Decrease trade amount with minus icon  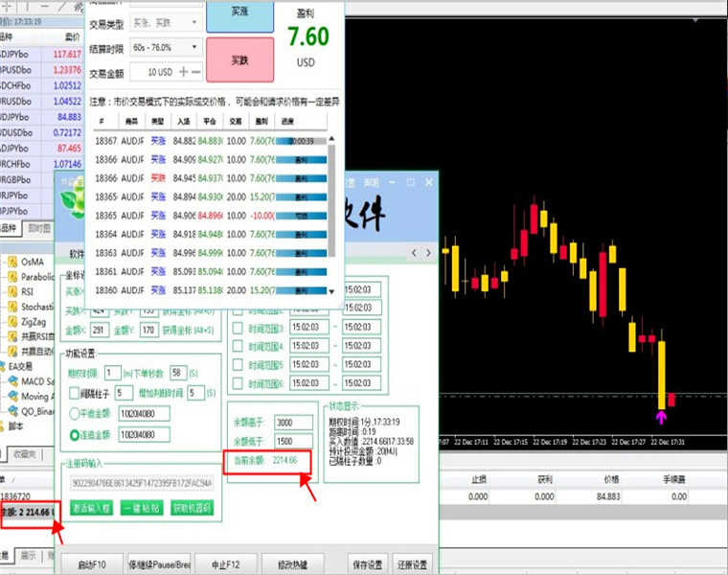click(x=196, y=72)
